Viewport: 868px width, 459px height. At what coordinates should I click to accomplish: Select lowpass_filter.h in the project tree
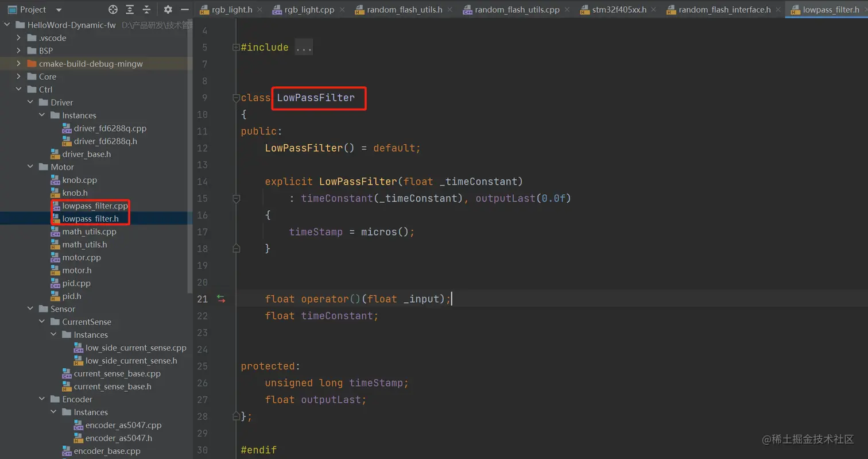(x=91, y=219)
